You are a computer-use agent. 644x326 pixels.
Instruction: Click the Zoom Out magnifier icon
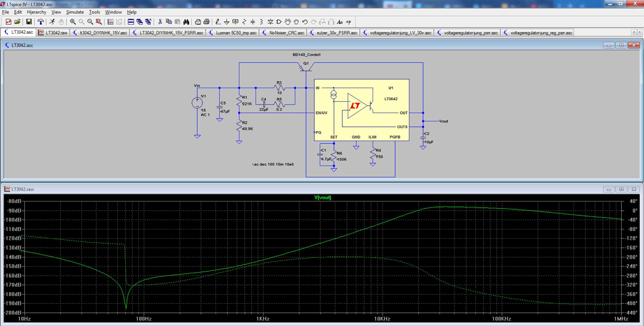point(90,22)
